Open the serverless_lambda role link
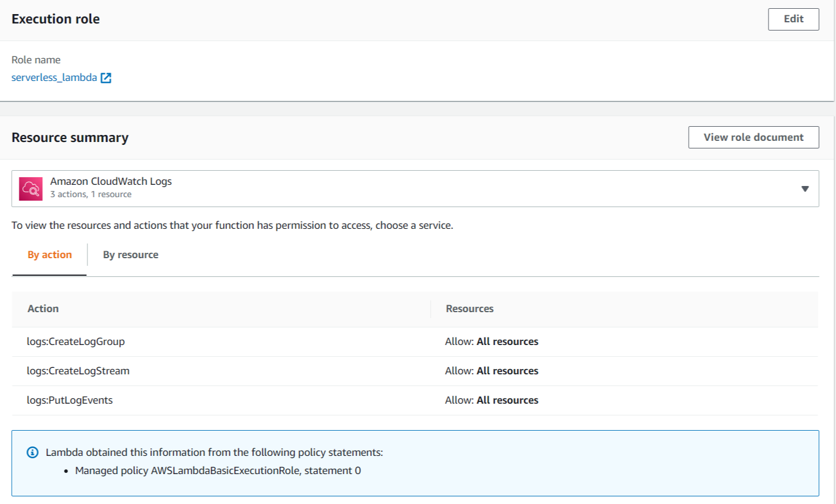This screenshot has width=836, height=504. (x=54, y=77)
